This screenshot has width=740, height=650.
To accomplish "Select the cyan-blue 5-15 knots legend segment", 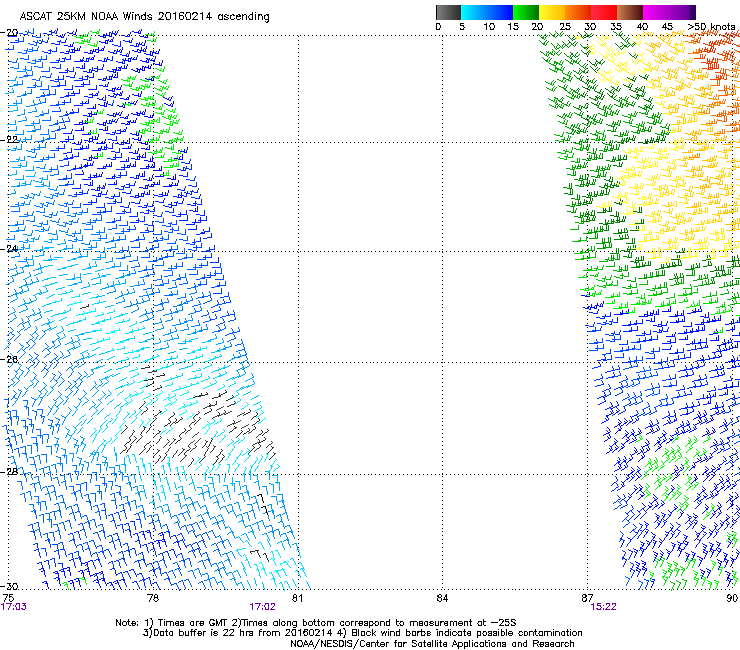I will 487,12.
